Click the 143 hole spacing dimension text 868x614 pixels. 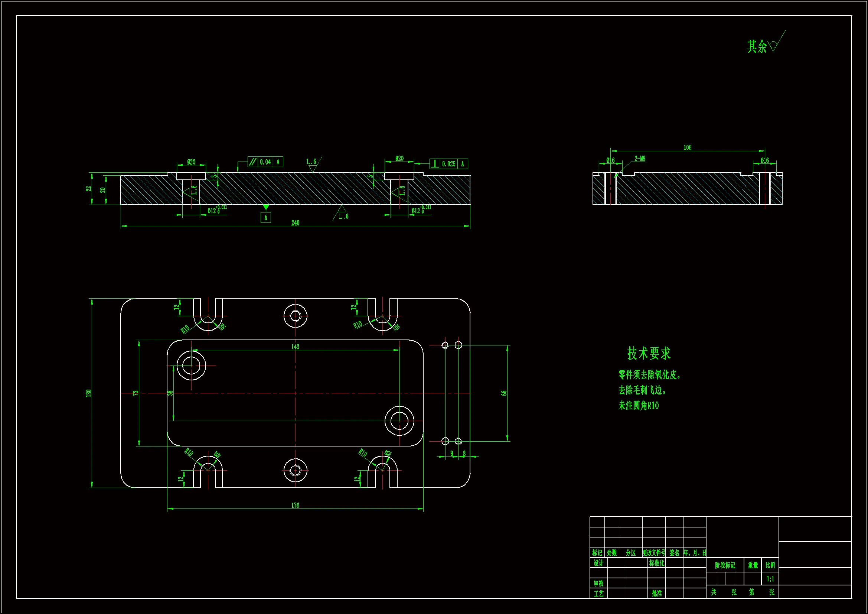(x=295, y=347)
